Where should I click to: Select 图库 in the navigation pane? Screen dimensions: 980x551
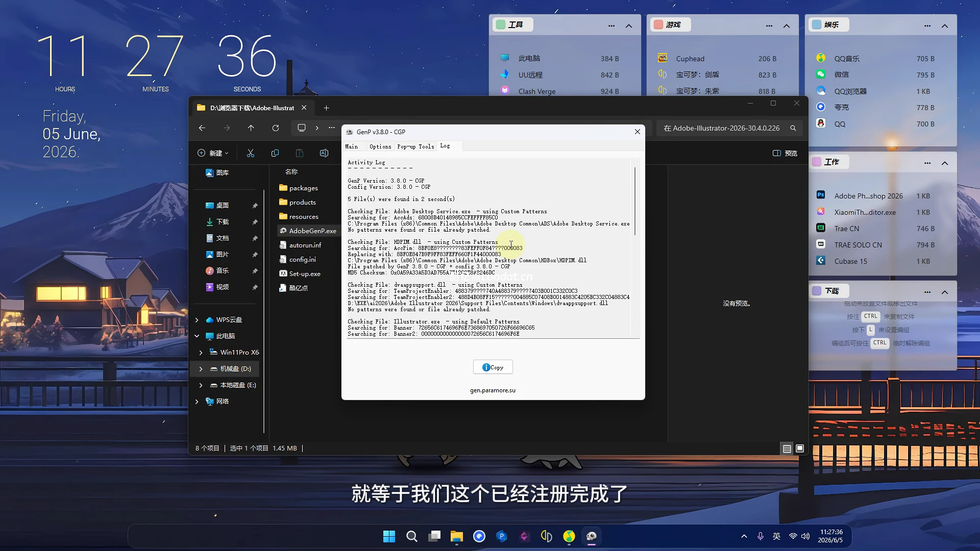217,172
